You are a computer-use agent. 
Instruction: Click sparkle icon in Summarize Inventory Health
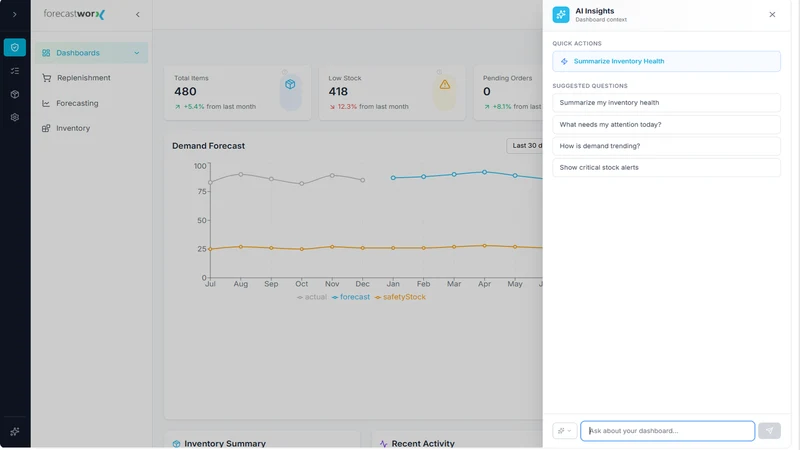564,61
